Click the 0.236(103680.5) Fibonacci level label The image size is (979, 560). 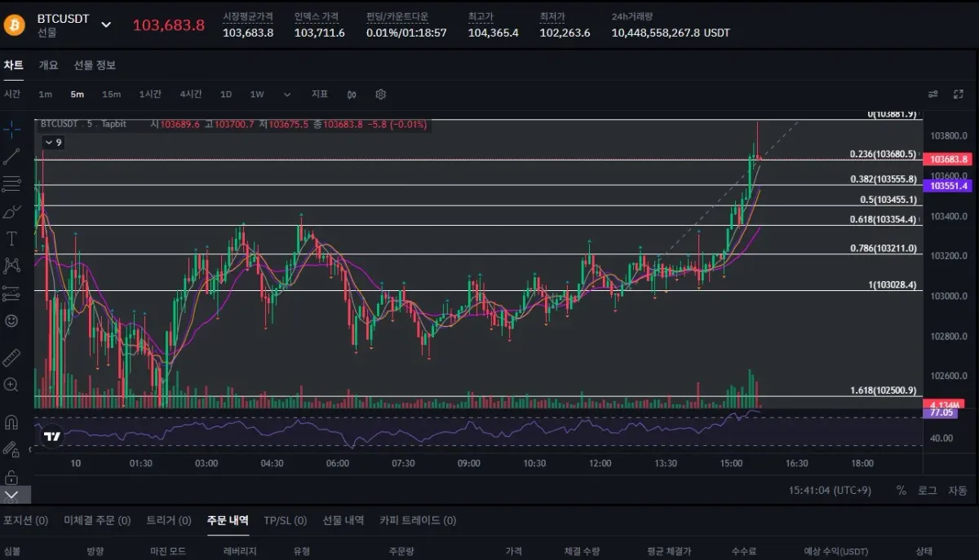(883, 154)
